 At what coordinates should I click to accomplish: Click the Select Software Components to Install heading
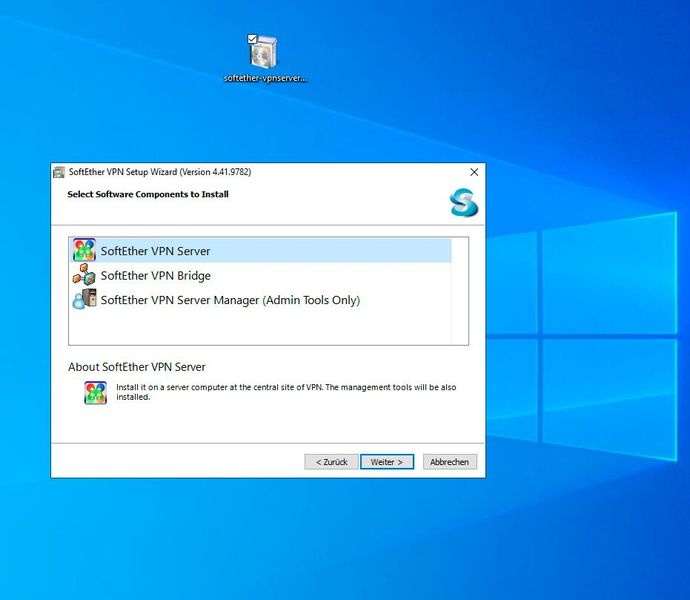point(148,194)
